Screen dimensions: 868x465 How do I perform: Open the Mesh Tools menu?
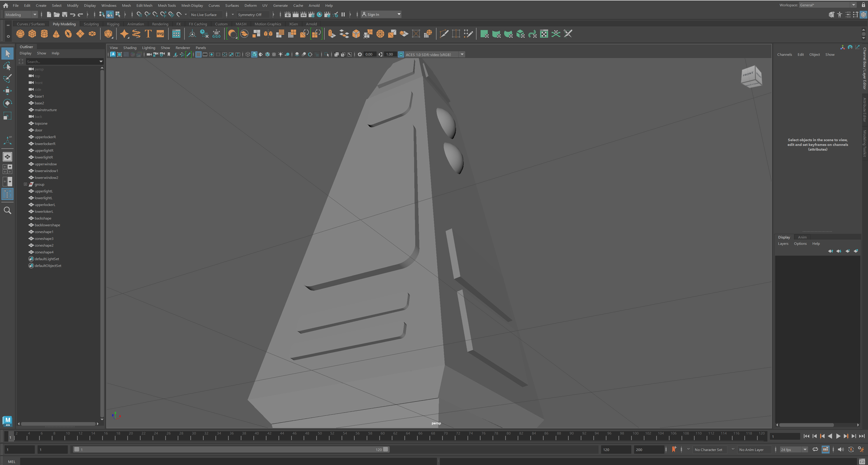click(x=167, y=5)
